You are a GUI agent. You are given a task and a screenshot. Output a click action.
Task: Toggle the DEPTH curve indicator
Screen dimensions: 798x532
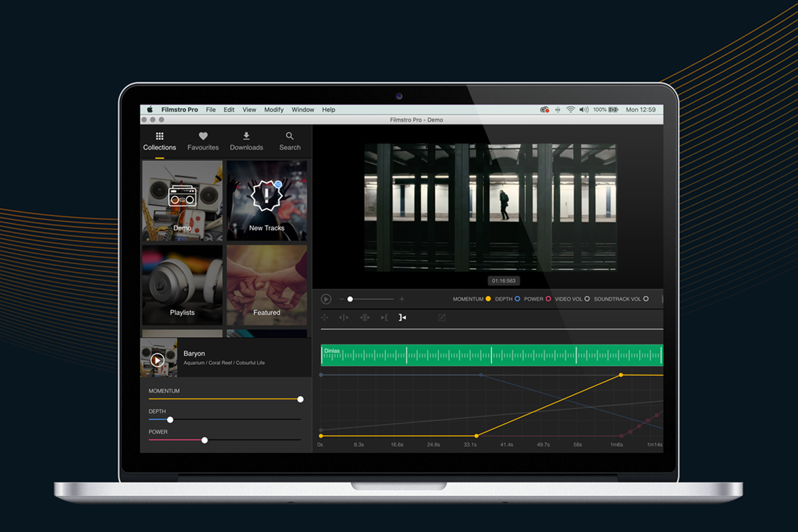[x=517, y=299]
